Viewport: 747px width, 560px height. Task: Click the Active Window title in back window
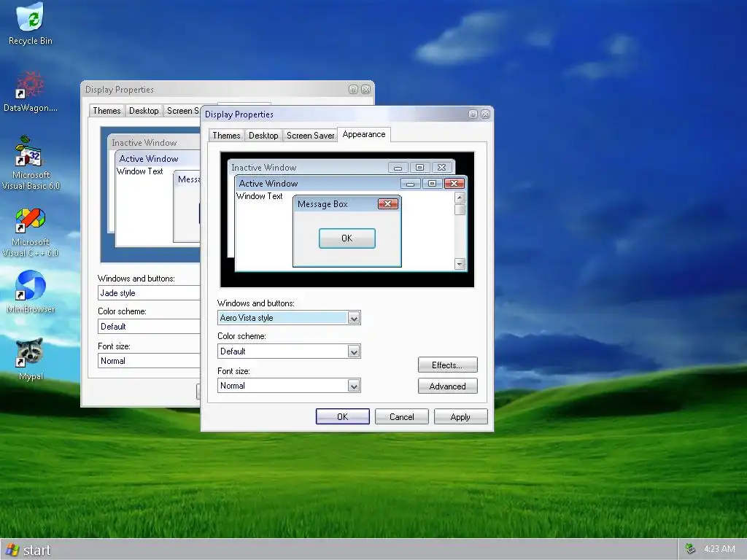149,159
